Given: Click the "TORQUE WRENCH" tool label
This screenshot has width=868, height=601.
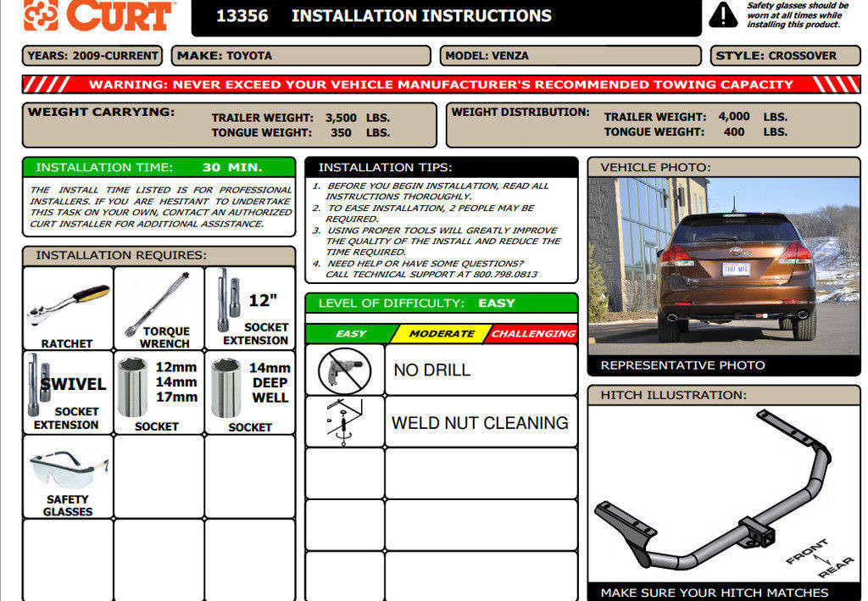Looking at the screenshot, I should [x=165, y=337].
